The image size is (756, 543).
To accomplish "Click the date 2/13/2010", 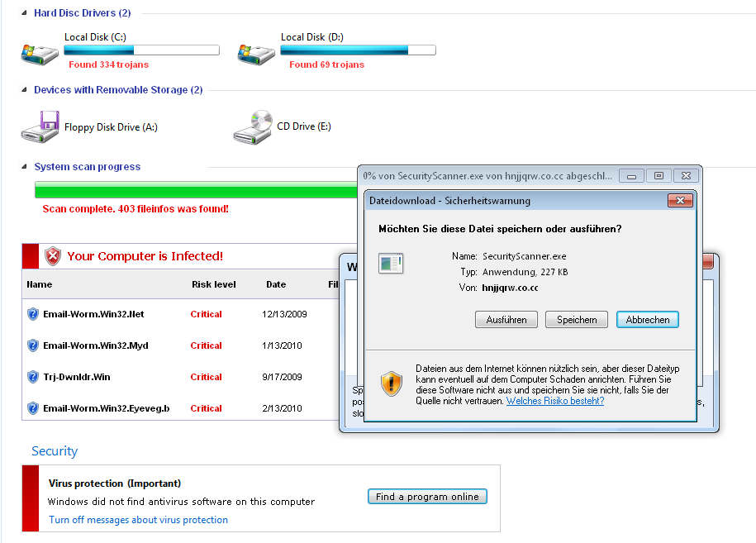I will (282, 408).
